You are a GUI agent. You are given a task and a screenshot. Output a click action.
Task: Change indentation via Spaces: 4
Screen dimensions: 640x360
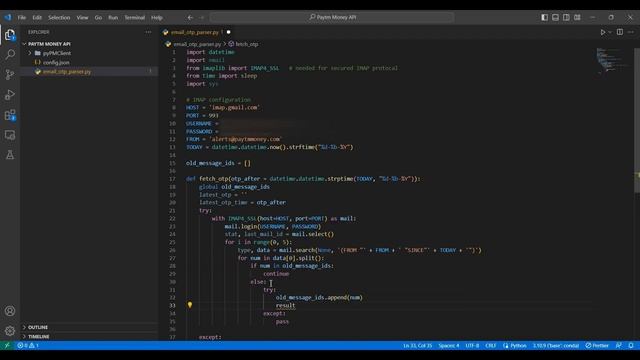(x=449, y=345)
